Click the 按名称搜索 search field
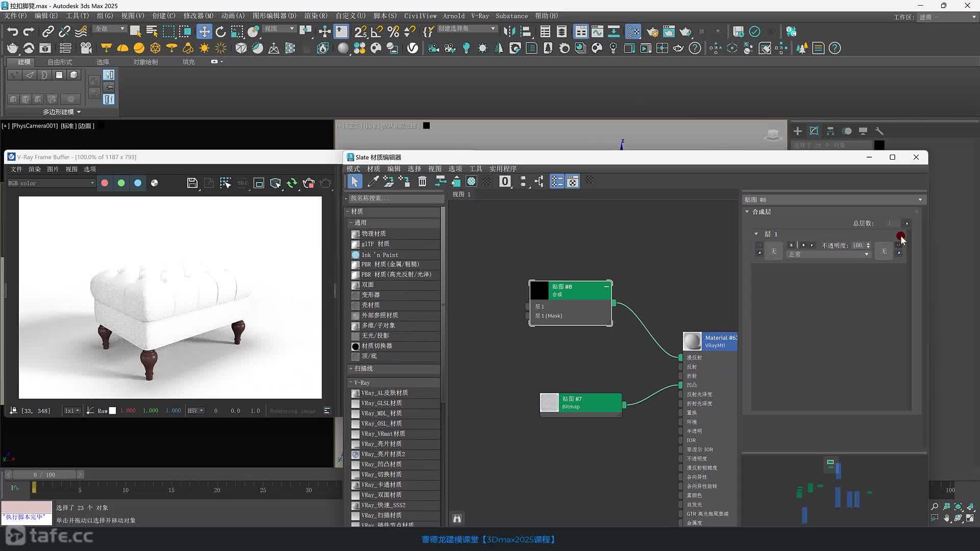The width and height of the screenshot is (980, 551). pyautogui.click(x=396, y=198)
